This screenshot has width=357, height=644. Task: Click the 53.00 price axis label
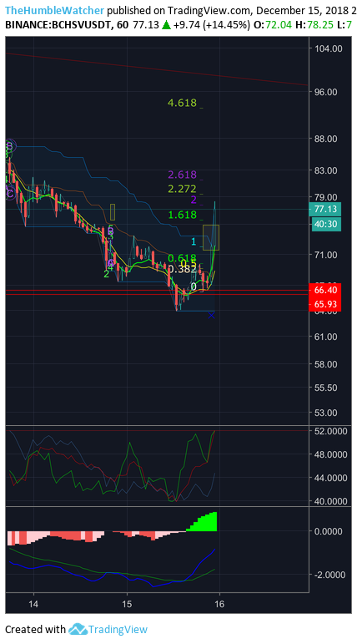(x=326, y=413)
